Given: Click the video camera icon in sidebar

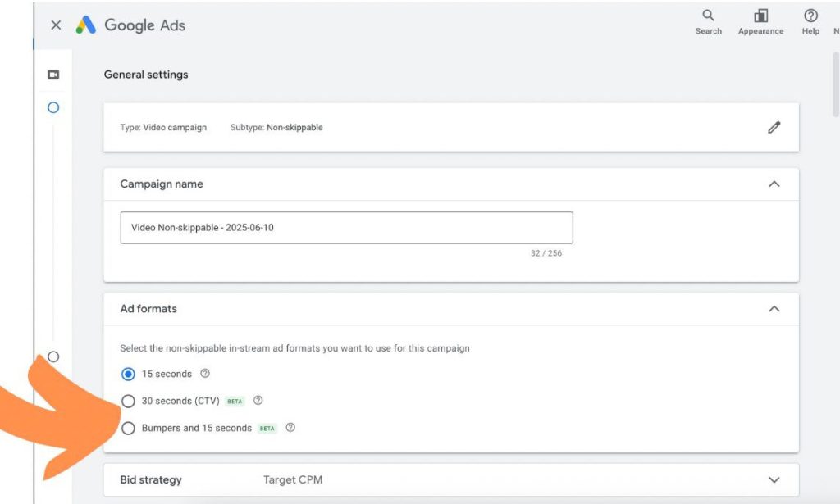Looking at the screenshot, I should point(53,75).
